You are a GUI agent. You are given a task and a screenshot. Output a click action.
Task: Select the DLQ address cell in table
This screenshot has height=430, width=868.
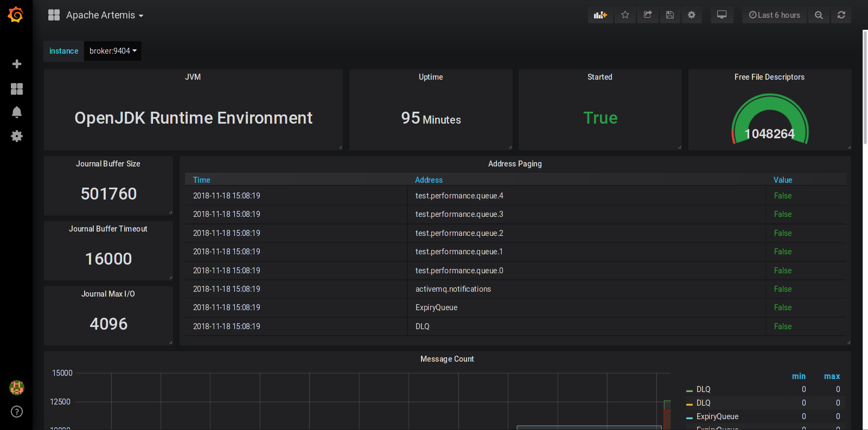(x=423, y=326)
